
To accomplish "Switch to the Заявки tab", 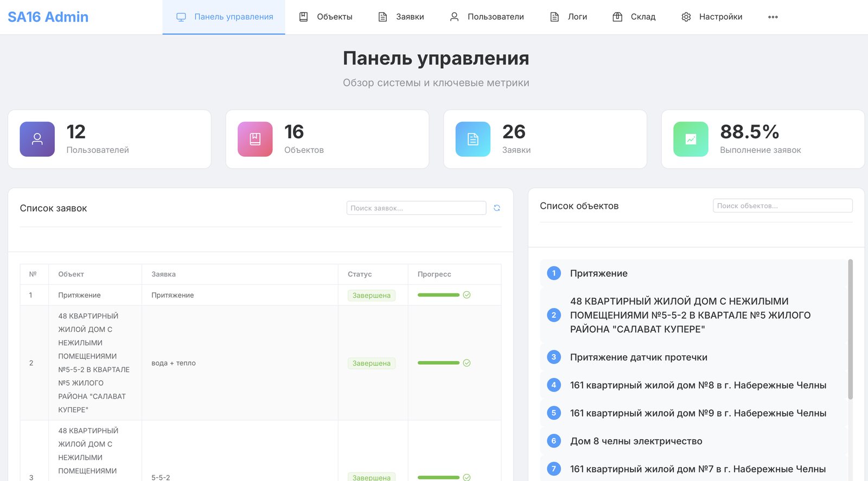I will (x=401, y=17).
